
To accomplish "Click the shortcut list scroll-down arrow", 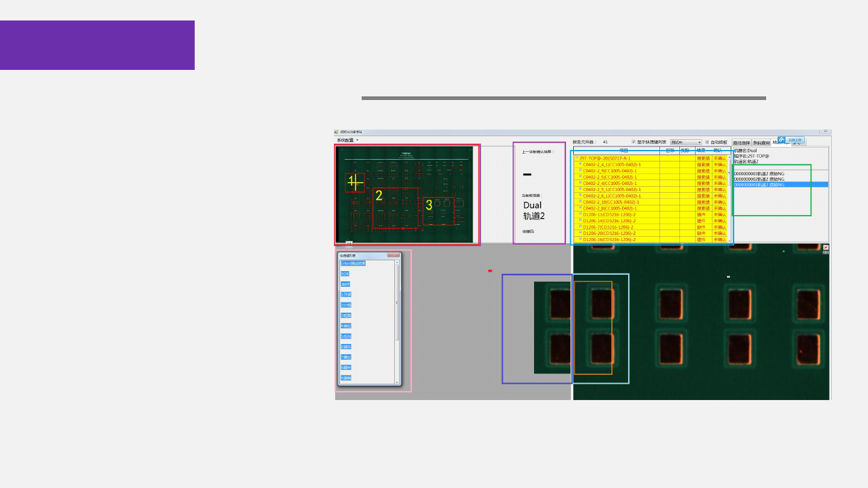I will pos(397,382).
